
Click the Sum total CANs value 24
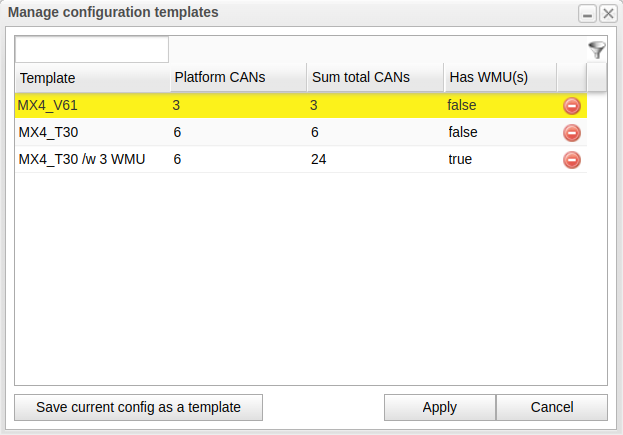[320, 159]
